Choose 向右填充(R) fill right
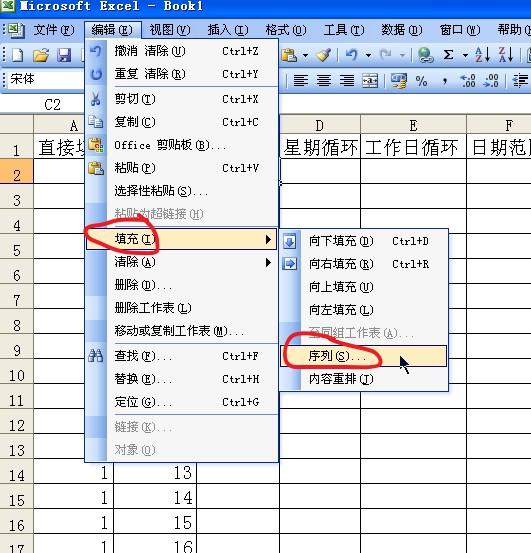 [364, 264]
